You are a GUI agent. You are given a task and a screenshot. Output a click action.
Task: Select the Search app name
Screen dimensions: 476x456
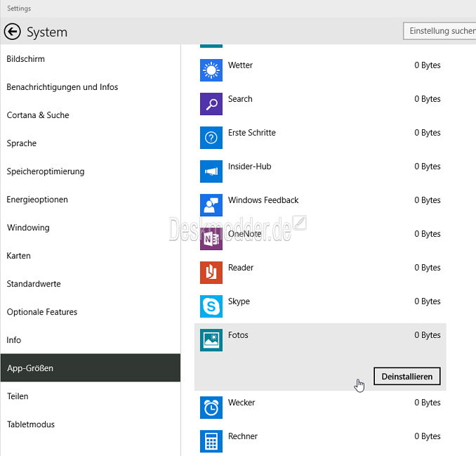[x=240, y=99]
